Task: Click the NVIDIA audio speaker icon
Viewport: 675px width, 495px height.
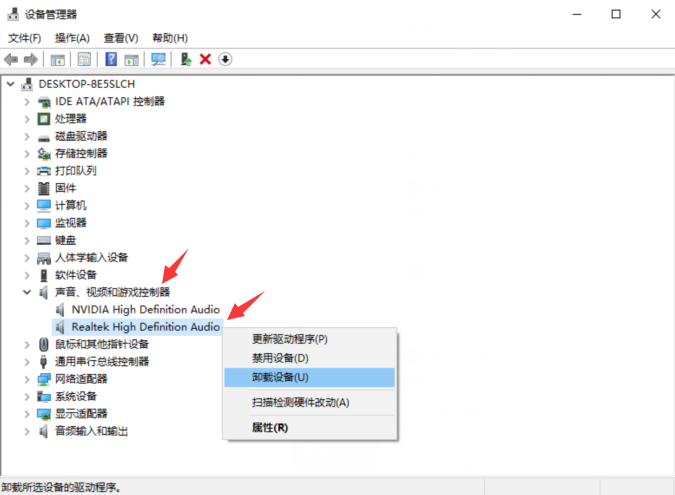Action: click(x=60, y=309)
